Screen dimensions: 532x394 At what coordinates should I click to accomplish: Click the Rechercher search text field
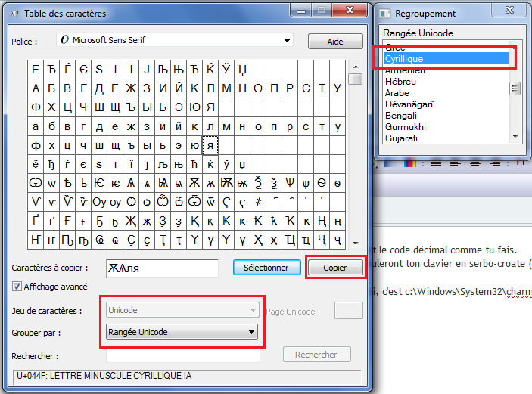pyautogui.click(x=182, y=355)
